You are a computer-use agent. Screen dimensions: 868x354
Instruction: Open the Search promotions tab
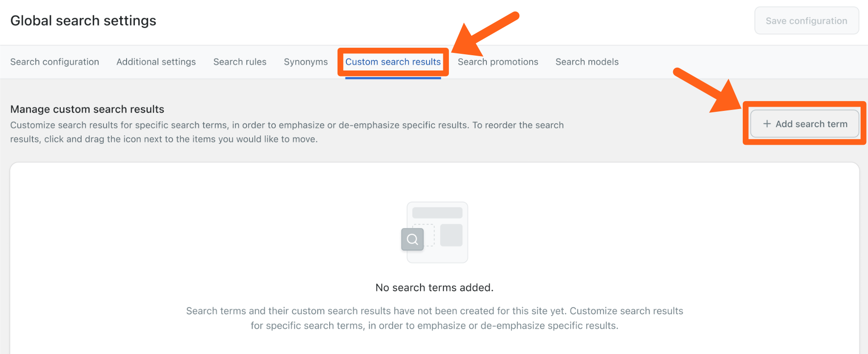point(498,62)
